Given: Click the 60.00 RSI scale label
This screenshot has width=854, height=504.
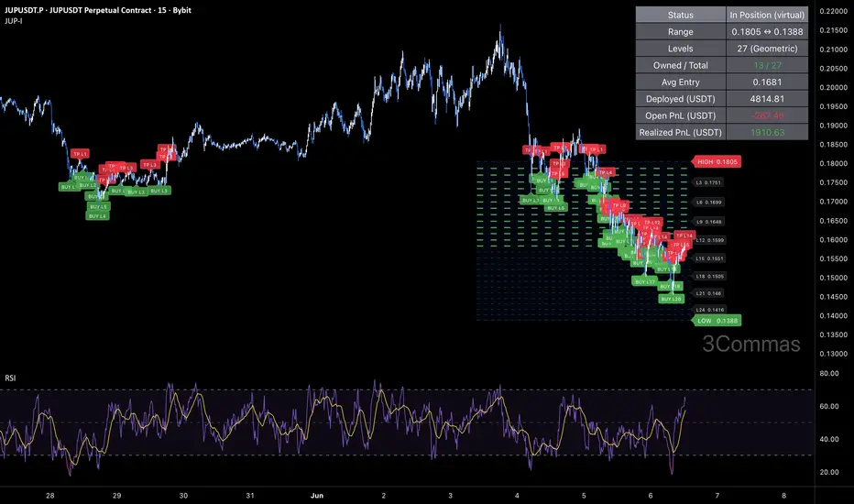Looking at the screenshot, I should [x=829, y=407].
